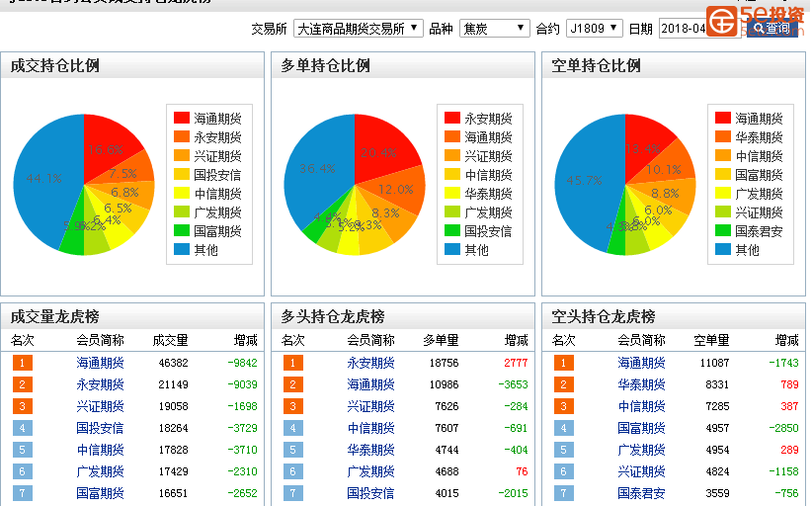Click the 成交量 column header

(x=170, y=340)
